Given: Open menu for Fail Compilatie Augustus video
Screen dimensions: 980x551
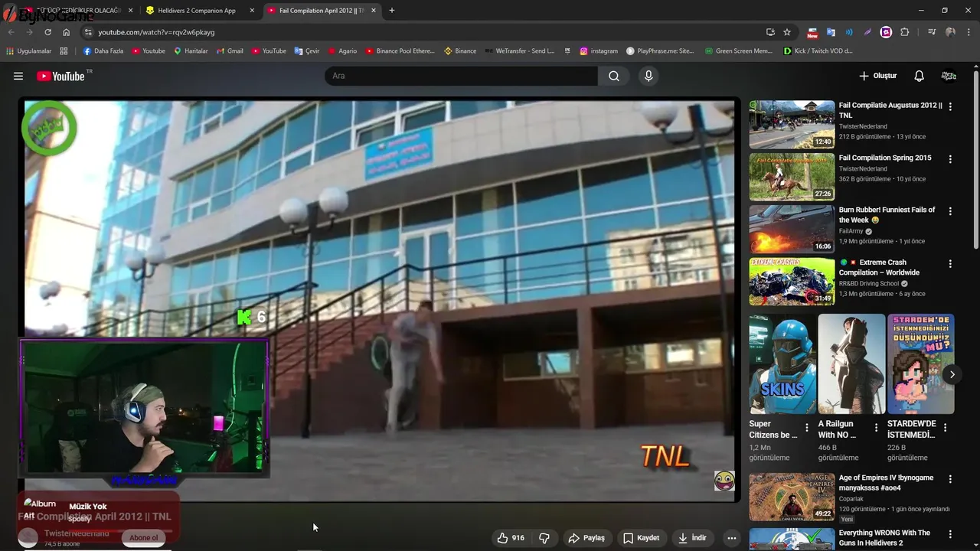Looking at the screenshot, I should click(950, 106).
